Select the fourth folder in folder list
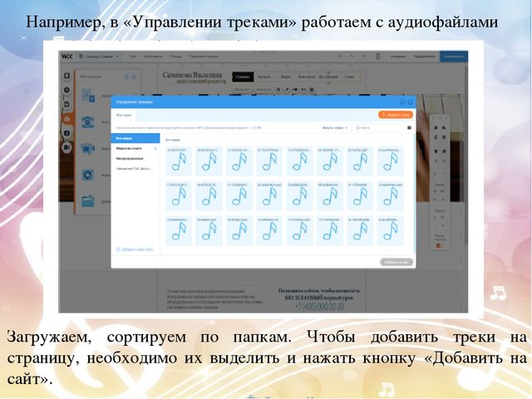Image resolution: width=532 pixels, height=399 pixels. tap(134, 168)
